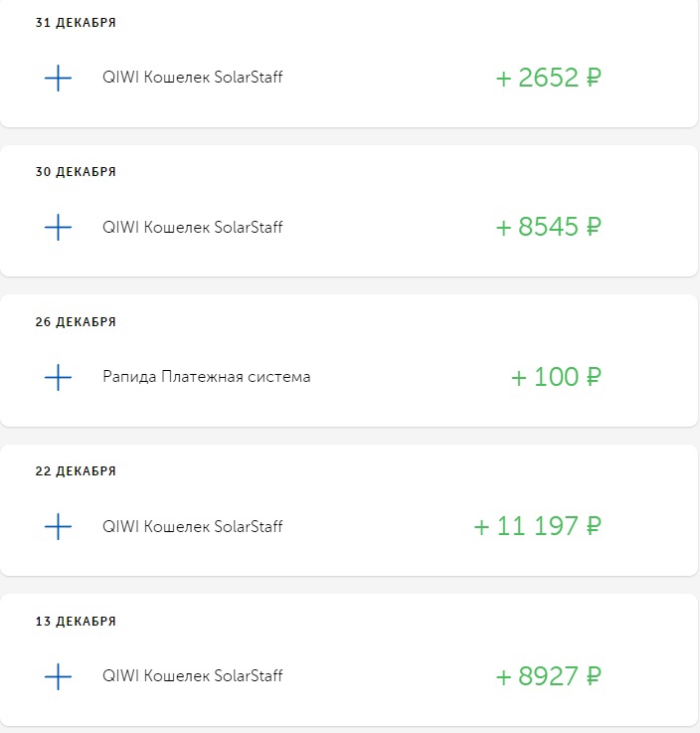Open QIWI Кошелек SolarStaff entry from 22 December
Image resolution: width=700 pixels, height=733 pixels.
point(192,526)
